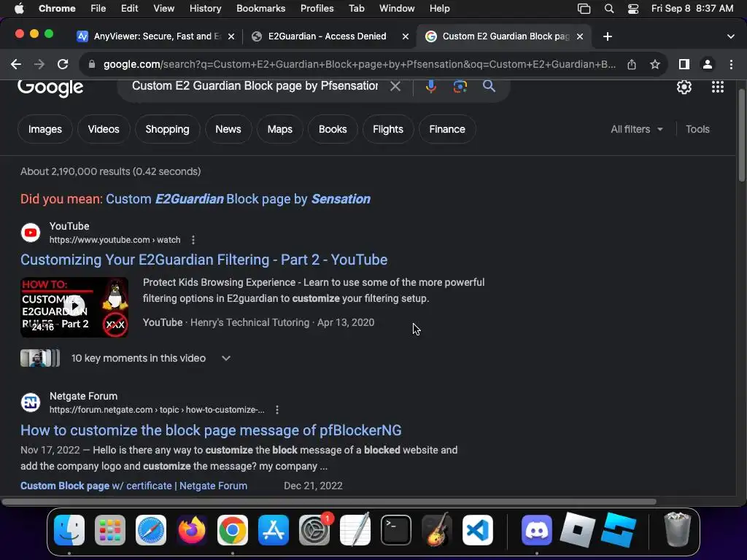Switch to E2Guardian - Access Denied tab
747x560 pixels.
[327, 36]
